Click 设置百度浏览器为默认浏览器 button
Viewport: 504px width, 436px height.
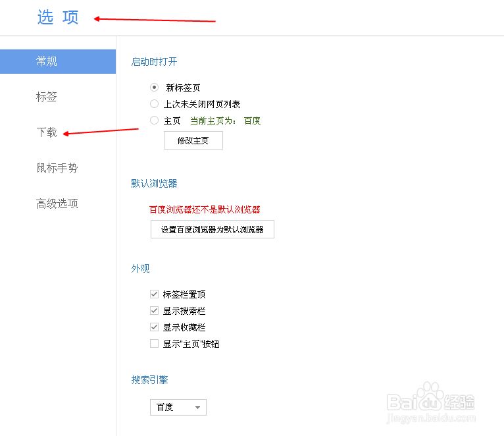212,229
